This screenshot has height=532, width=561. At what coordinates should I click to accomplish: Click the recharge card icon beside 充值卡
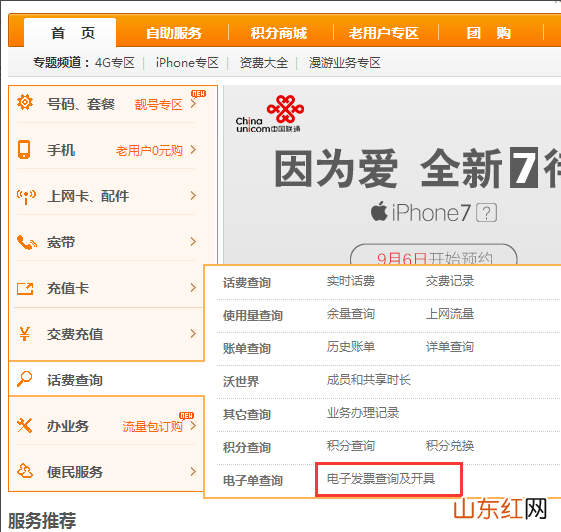(x=25, y=288)
